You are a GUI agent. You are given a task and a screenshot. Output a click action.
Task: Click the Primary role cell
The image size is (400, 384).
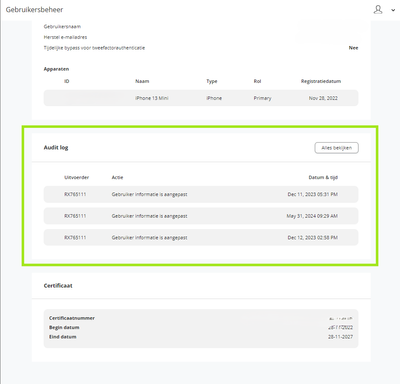coord(262,98)
